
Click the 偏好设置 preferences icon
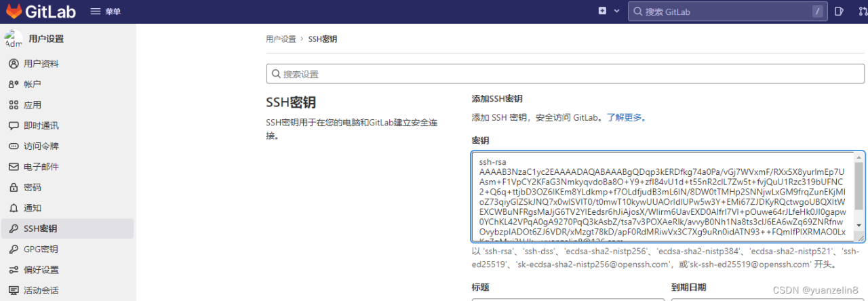(13, 270)
